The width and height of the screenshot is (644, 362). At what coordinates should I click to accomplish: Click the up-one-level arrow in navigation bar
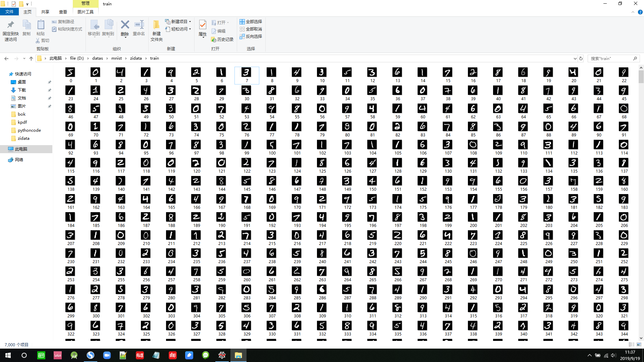(31, 58)
